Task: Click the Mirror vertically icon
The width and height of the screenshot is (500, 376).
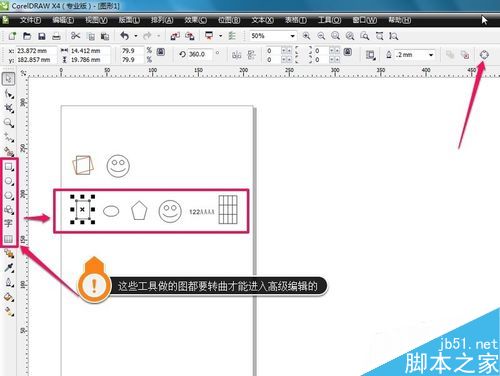Action: tap(252, 54)
